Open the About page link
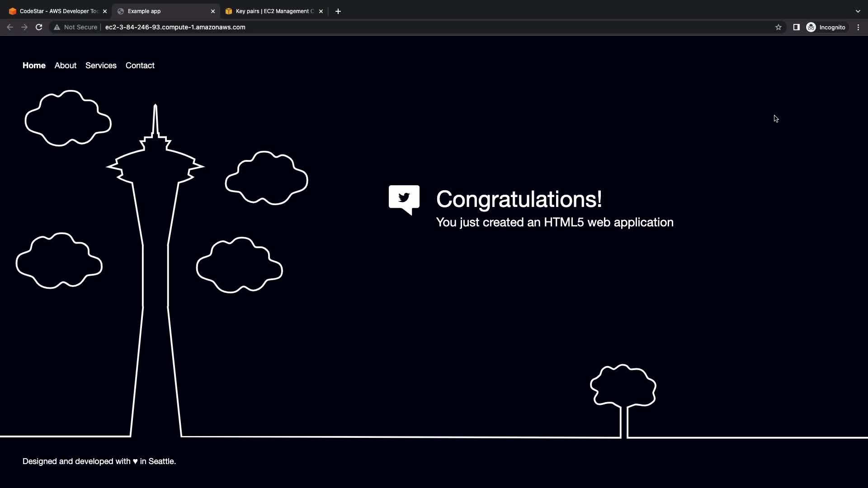Viewport: 868px width, 488px height. [66, 66]
